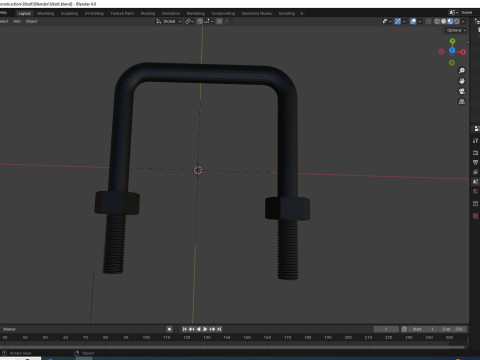This screenshot has width=480, height=360.
Task: Open the Scripting workspace tab
Action: tap(287, 13)
